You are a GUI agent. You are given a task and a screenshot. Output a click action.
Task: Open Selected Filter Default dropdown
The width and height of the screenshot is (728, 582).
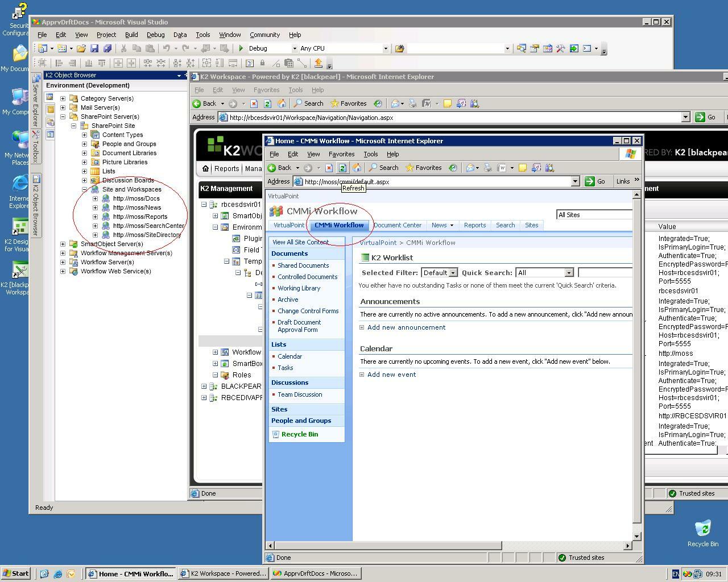coord(453,273)
